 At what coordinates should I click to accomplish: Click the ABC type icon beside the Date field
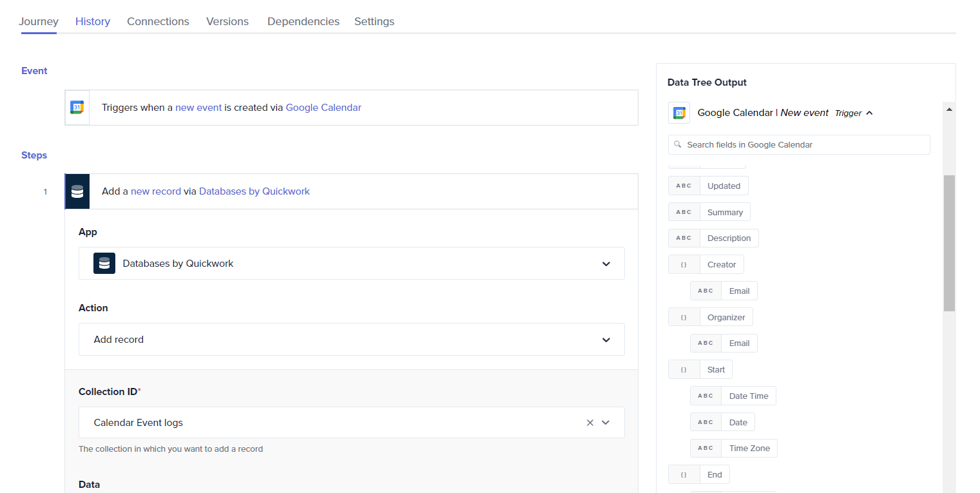[x=706, y=422]
